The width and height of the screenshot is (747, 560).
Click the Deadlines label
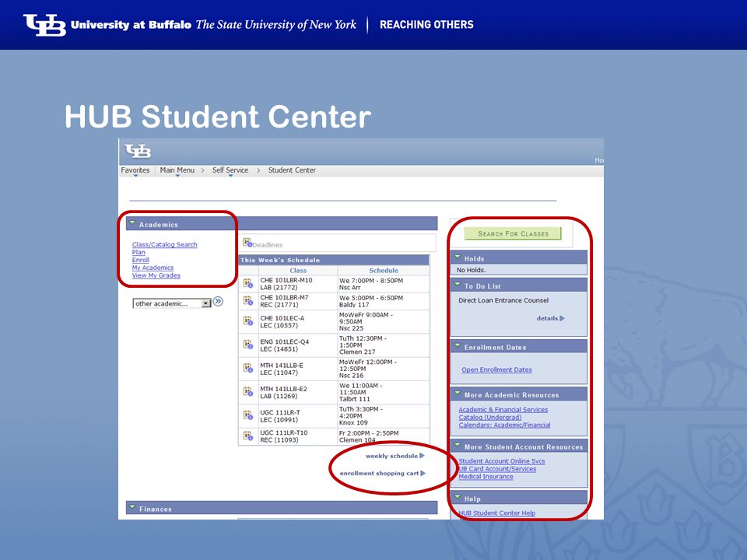(267, 245)
